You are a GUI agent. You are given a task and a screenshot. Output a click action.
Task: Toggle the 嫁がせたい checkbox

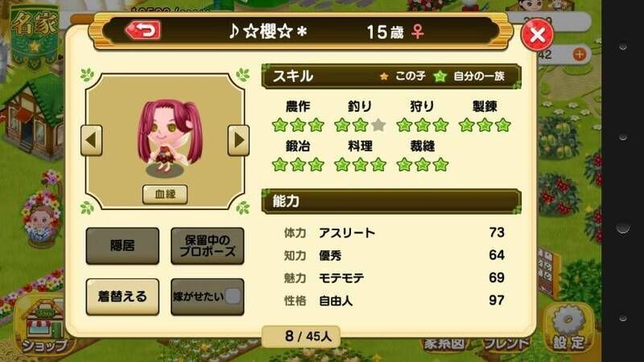tap(233, 296)
